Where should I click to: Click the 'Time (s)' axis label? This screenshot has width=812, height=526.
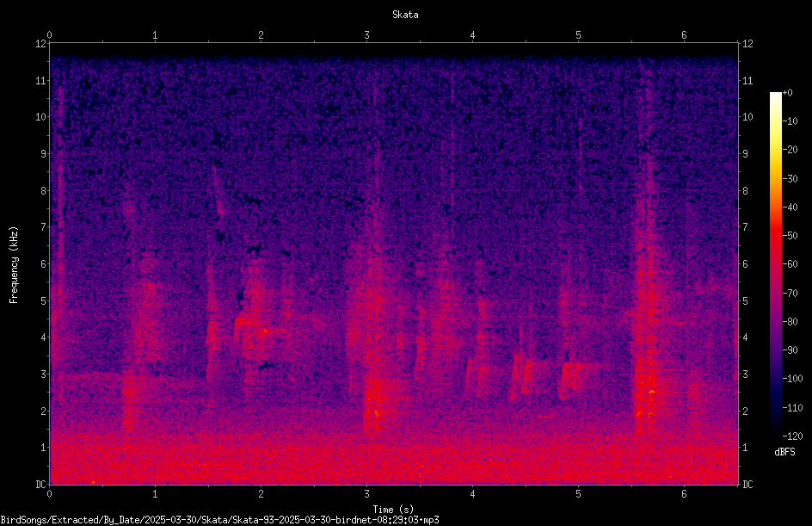[x=393, y=510]
